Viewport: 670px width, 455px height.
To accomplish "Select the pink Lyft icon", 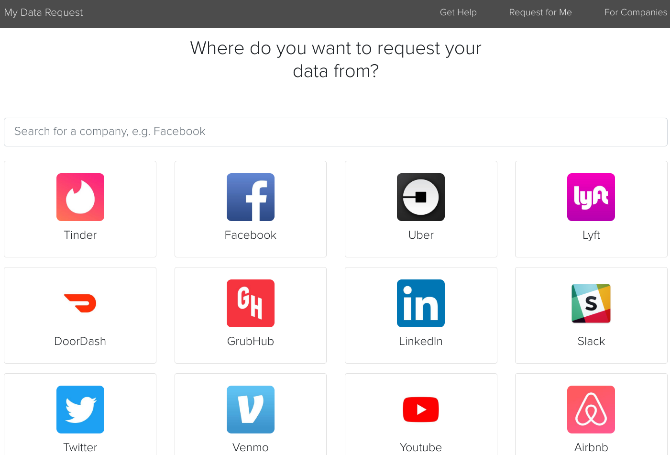I will coord(591,197).
